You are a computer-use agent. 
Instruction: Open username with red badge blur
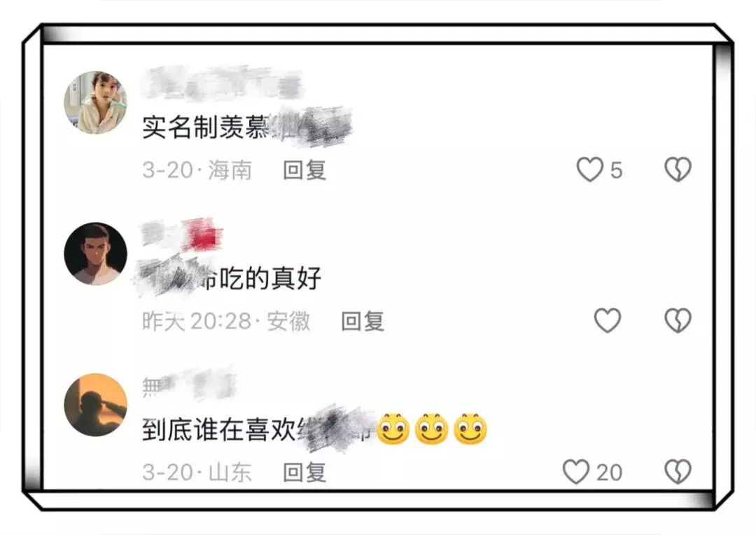[181, 234]
